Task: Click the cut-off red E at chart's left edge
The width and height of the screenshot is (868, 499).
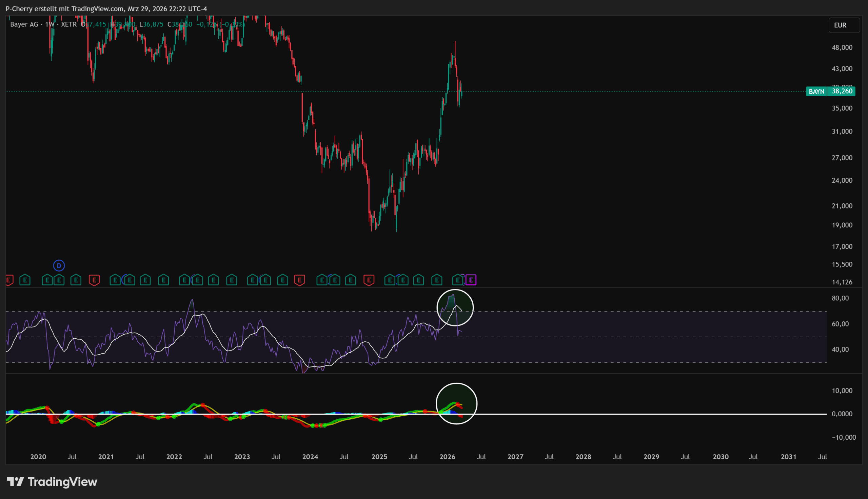Action: click(9, 280)
